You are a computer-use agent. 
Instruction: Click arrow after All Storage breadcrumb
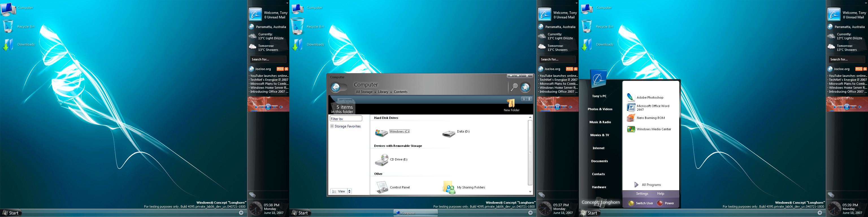click(x=375, y=92)
